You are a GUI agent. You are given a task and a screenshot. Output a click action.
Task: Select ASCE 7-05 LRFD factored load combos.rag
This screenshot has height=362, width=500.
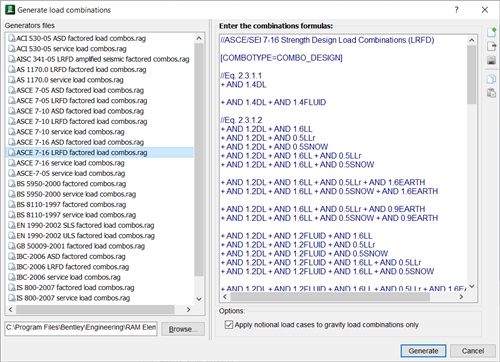click(x=82, y=101)
